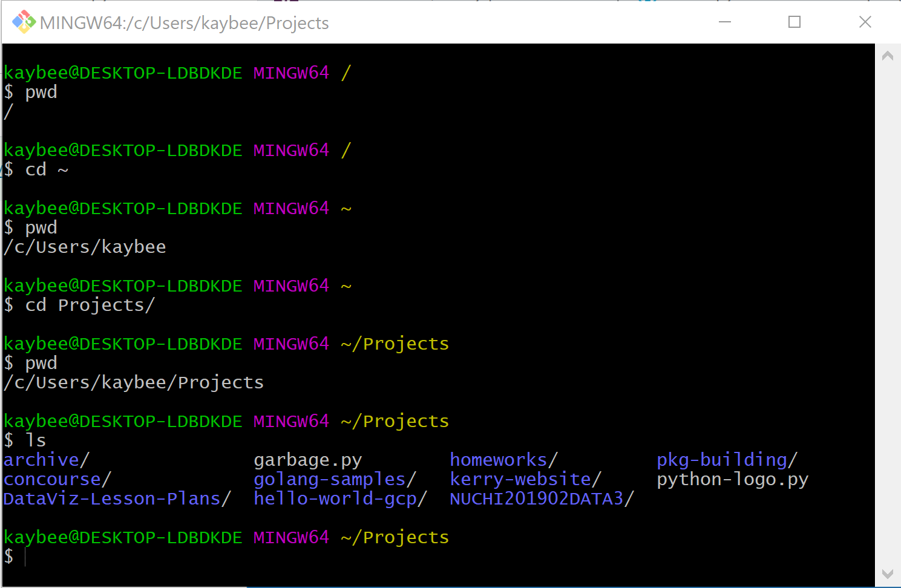Click the hello-world-gcp/ directory name
The width and height of the screenshot is (901, 588).
coord(340,498)
